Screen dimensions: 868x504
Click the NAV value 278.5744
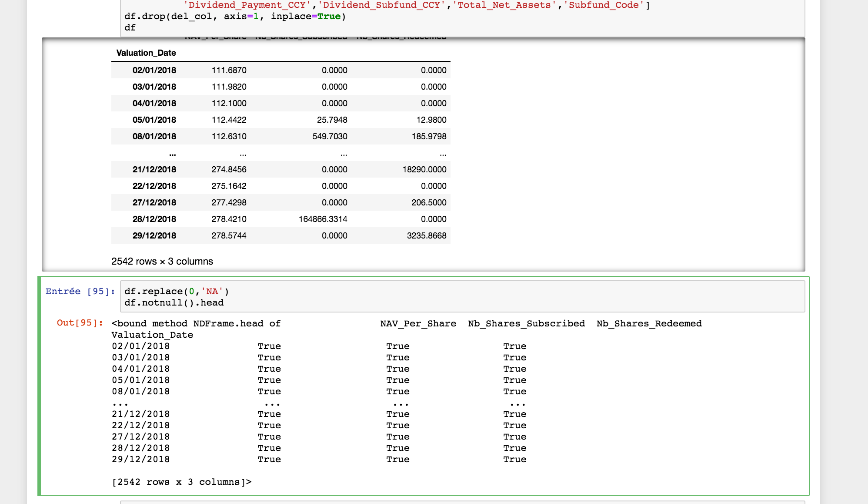(229, 235)
